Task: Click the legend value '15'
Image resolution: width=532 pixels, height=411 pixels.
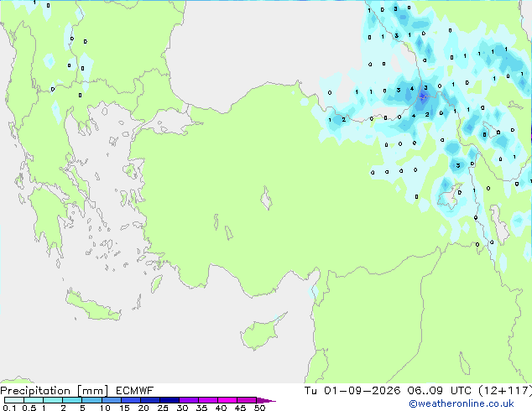Action: click(124, 408)
